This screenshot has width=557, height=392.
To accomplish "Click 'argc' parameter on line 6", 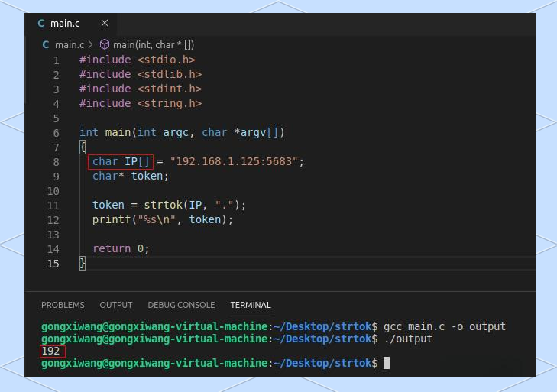I will point(176,132).
